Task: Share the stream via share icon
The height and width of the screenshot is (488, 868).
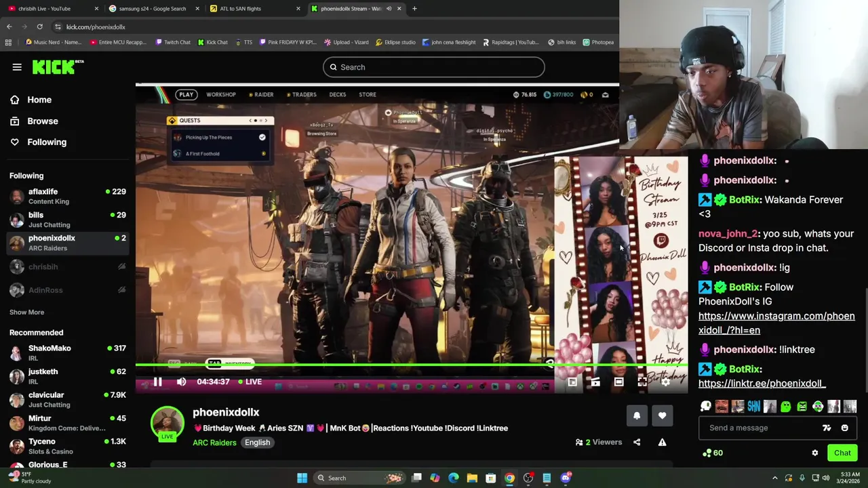Action: tap(637, 443)
